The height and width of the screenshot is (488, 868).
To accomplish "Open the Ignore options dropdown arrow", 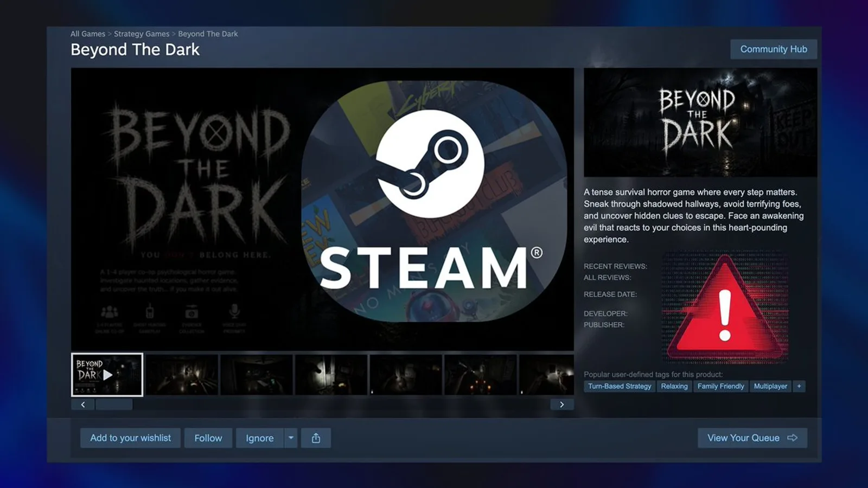I will pyautogui.click(x=291, y=438).
